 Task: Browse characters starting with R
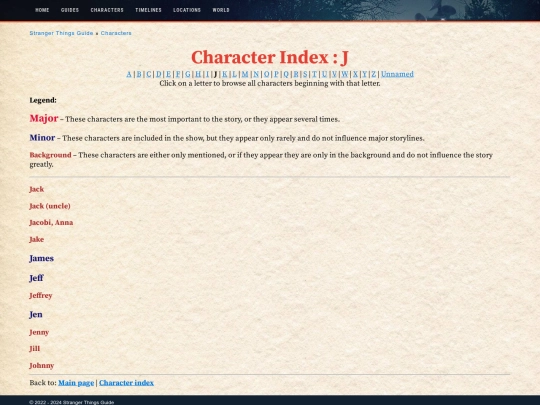296,74
